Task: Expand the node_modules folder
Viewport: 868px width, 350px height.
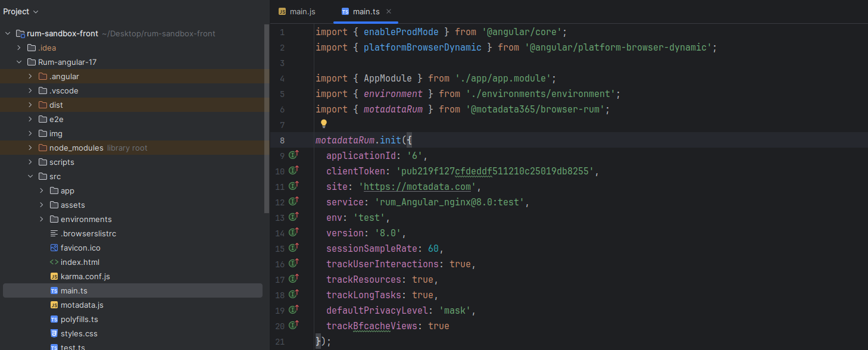Action: [x=30, y=148]
